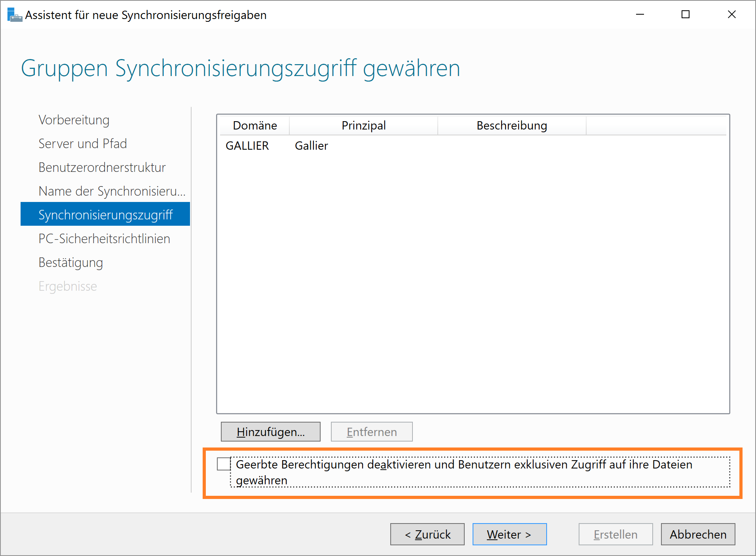This screenshot has width=756, height=556.
Task: Sort by the Beschreibung column header
Action: 512,126
